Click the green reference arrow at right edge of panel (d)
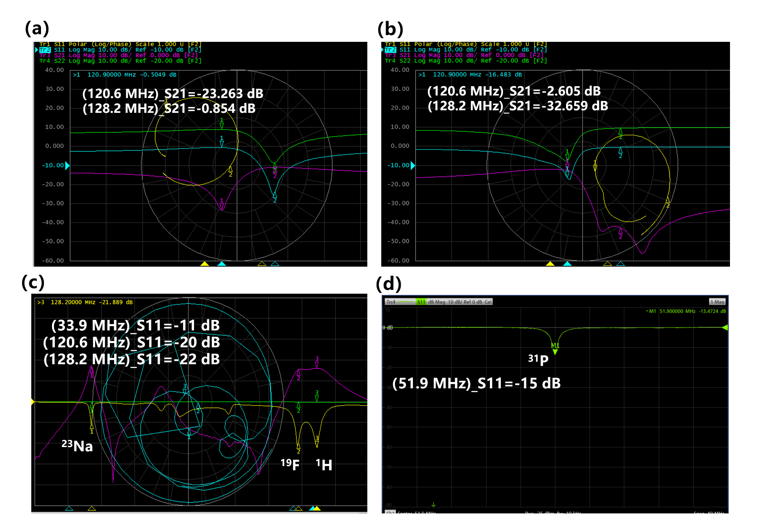The height and width of the screenshot is (532, 760). [725, 327]
